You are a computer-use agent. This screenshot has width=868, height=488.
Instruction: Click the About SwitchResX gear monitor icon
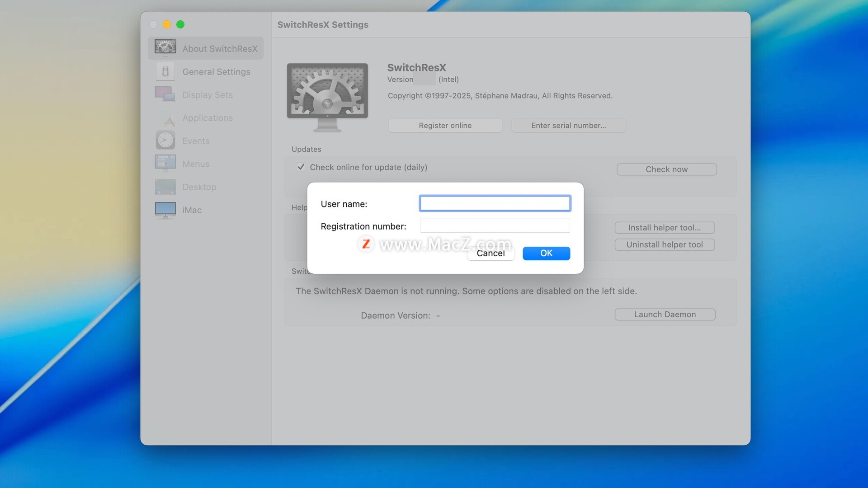pyautogui.click(x=165, y=47)
